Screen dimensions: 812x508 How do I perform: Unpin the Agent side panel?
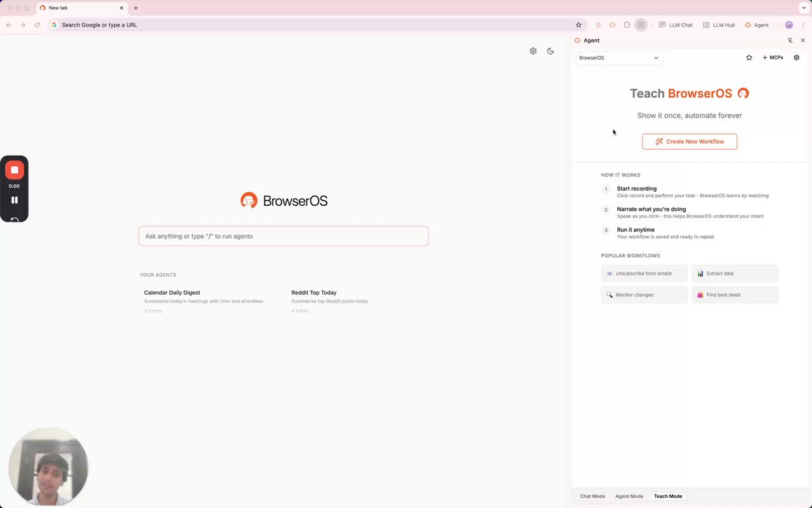pos(790,40)
